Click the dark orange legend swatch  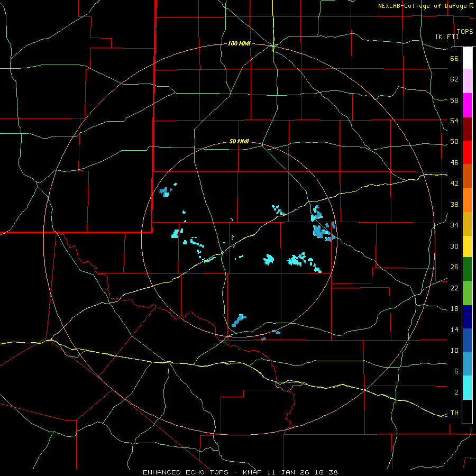[467, 176]
